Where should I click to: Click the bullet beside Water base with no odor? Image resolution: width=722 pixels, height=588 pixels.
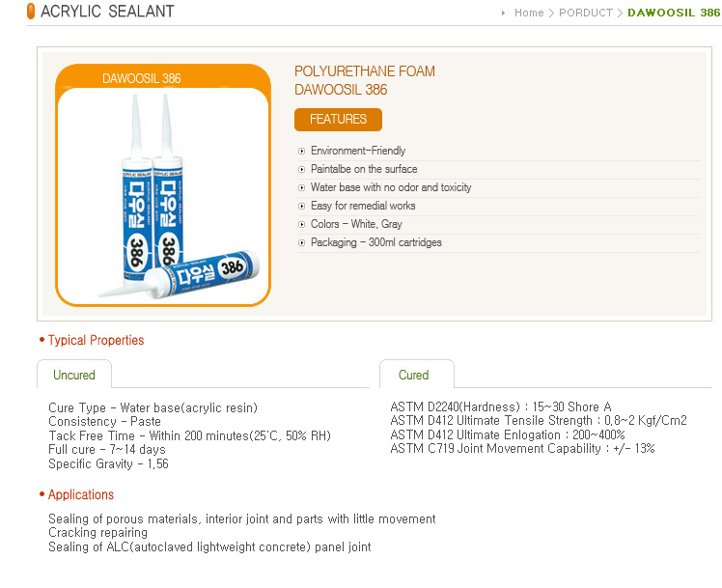point(301,188)
